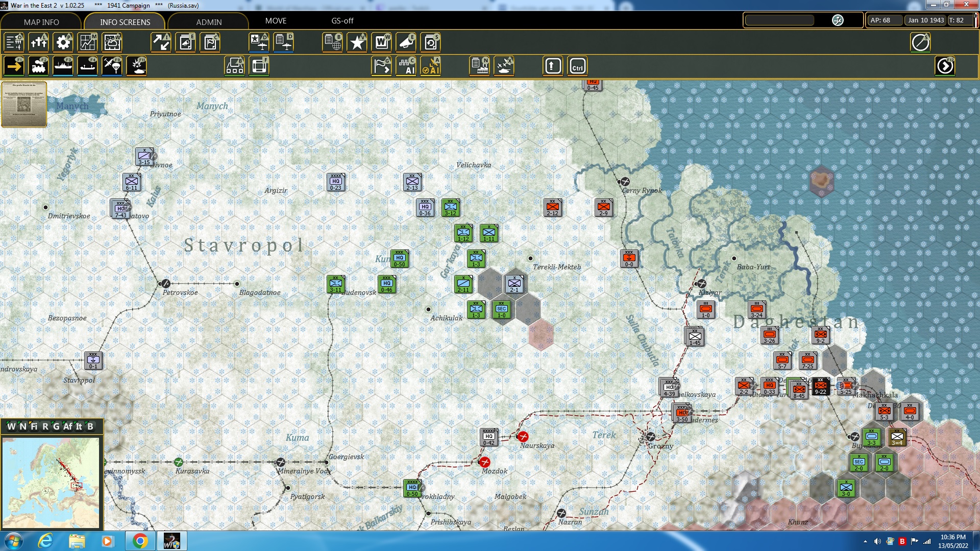Screen dimensions: 980x551
Task: Click the flag-with-arrow (G) icon
Action: coord(381,66)
